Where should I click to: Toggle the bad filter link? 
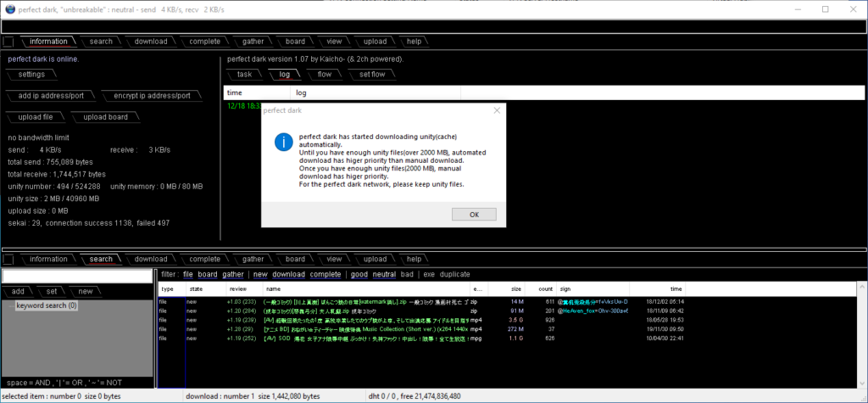(407, 274)
